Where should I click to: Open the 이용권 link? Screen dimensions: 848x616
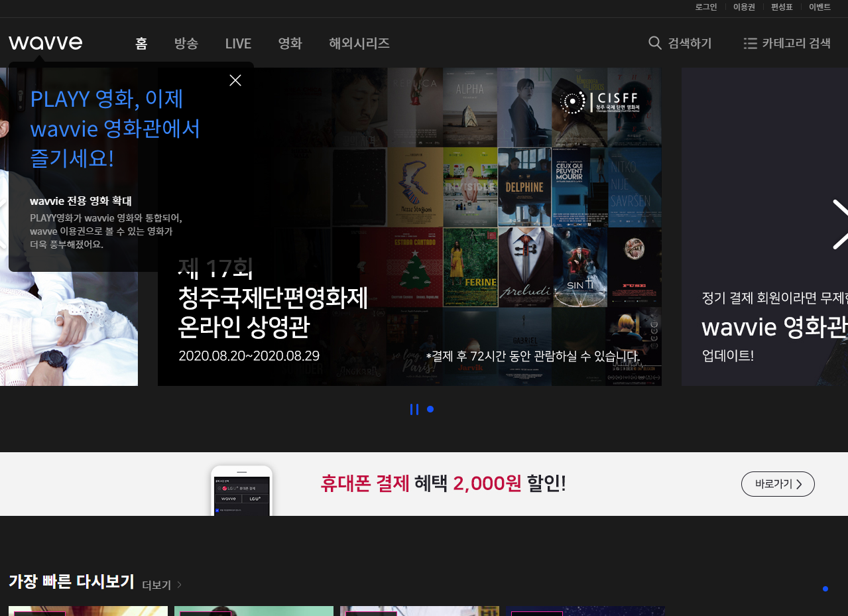point(744,7)
